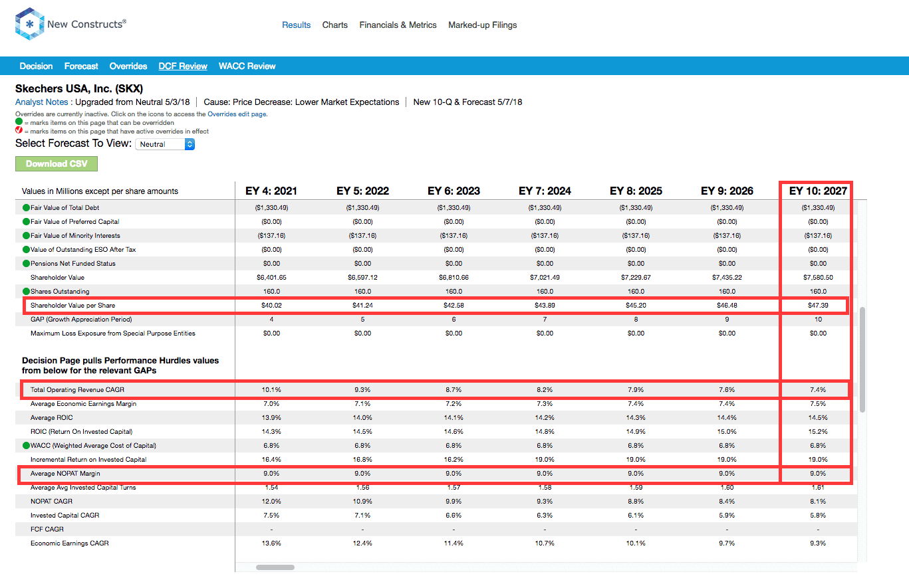909x588 pixels.
Task: Click the EY 10: 2027 column header
Action: (818, 191)
